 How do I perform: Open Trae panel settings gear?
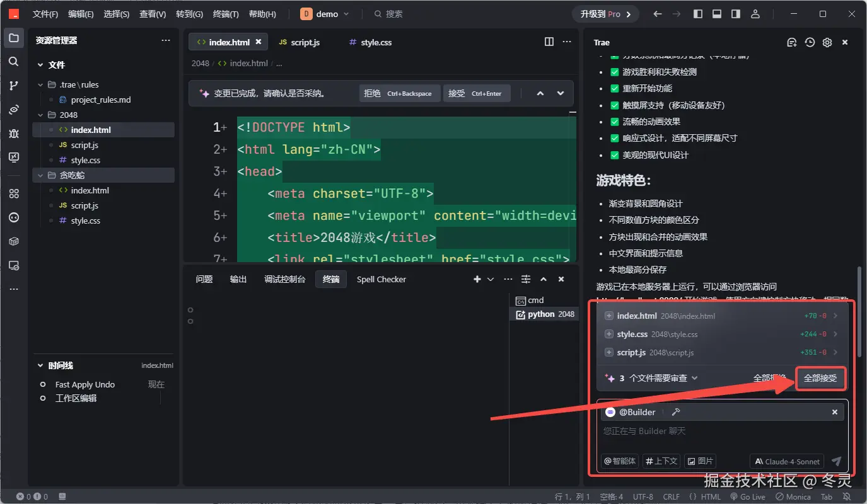[827, 42]
